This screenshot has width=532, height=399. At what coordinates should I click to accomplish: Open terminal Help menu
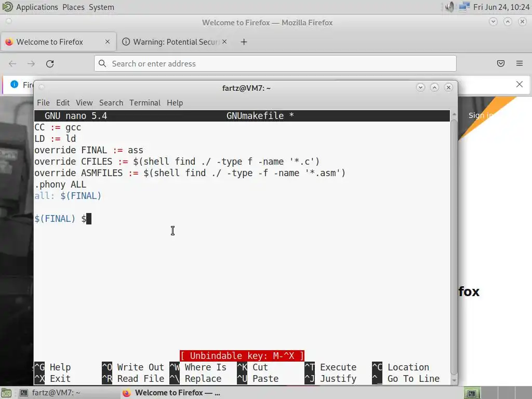click(175, 102)
